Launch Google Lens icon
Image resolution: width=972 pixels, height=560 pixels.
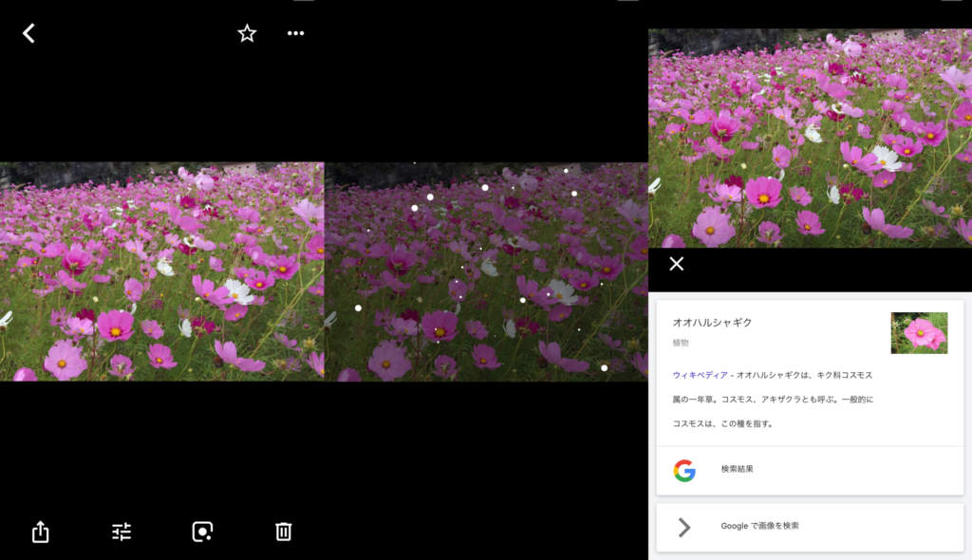click(203, 532)
